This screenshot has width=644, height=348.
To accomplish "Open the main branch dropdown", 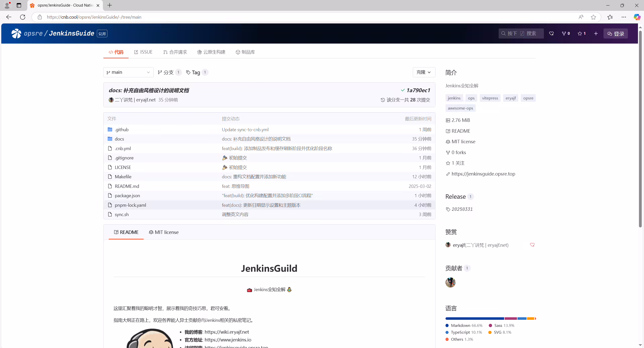I will click(x=128, y=72).
